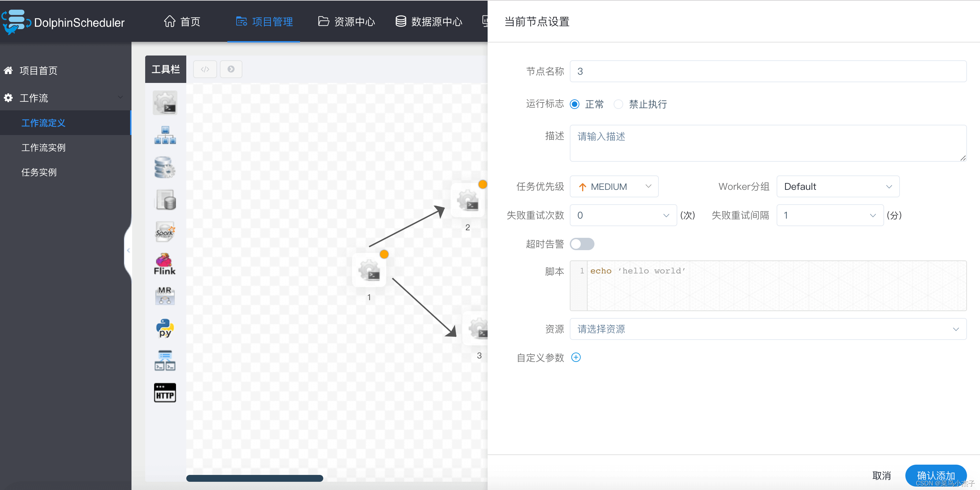This screenshot has width=980, height=490.
Task: Select the Flink task icon
Action: tap(165, 264)
